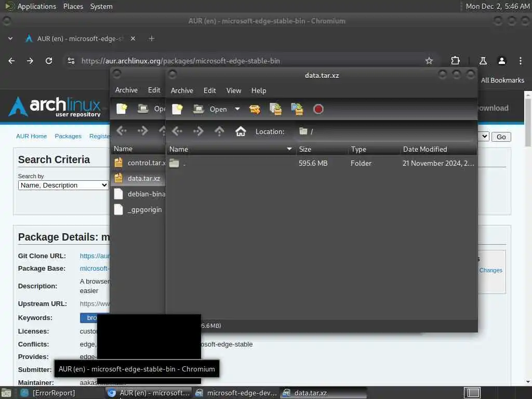Click the Chromium address bar URL
The width and height of the screenshot is (532, 399).
(x=180, y=61)
